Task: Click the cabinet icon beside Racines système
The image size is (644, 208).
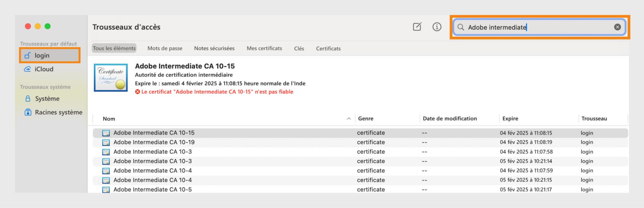Action: pyautogui.click(x=28, y=112)
